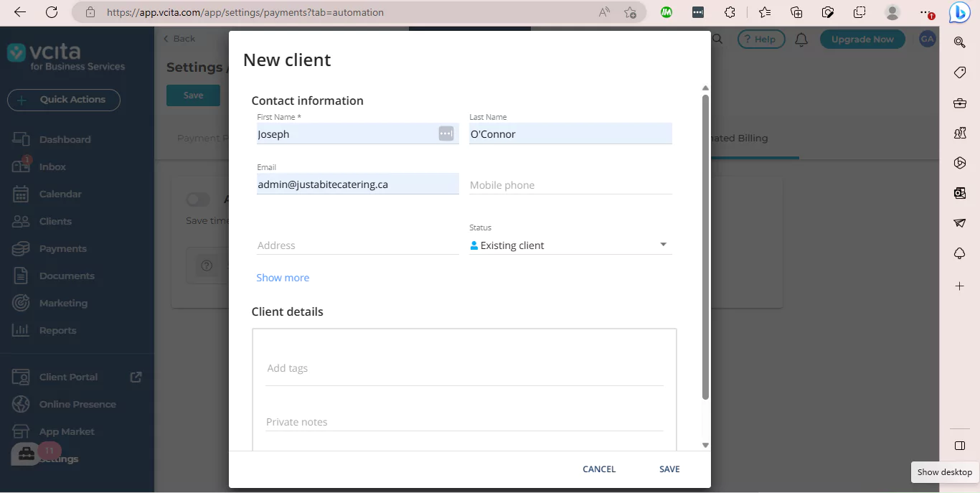Click the read aloud icon in address bar

tap(604, 12)
